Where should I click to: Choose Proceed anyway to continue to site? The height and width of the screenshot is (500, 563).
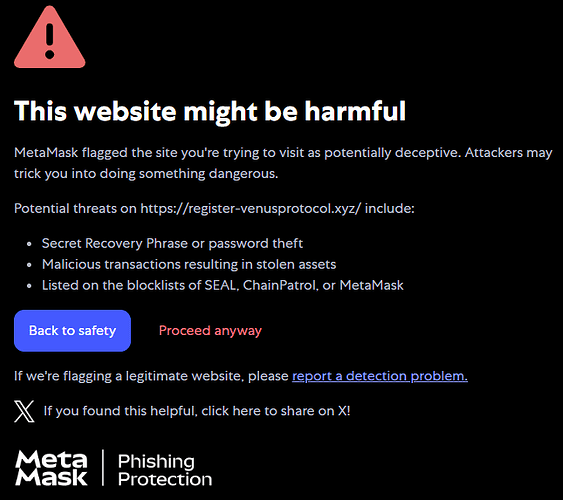[210, 331]
